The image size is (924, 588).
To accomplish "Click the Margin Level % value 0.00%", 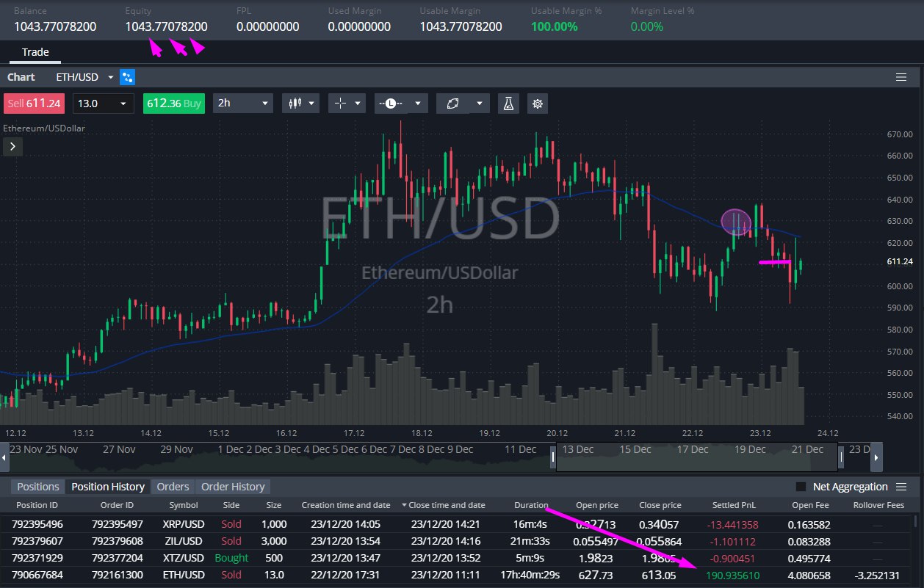I will tap(646, 26).
